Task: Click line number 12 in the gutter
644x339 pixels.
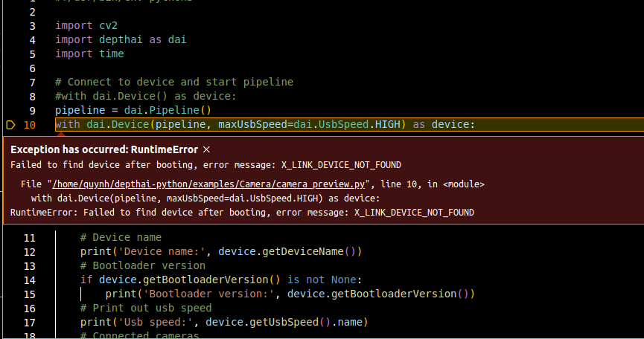Action: tap(29, 251)
